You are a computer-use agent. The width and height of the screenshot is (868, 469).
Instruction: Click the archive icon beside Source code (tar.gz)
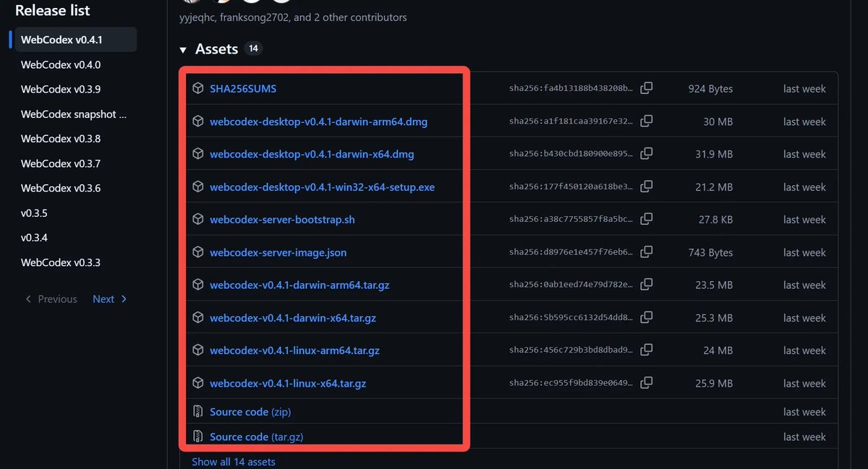(x=197, y=437)
